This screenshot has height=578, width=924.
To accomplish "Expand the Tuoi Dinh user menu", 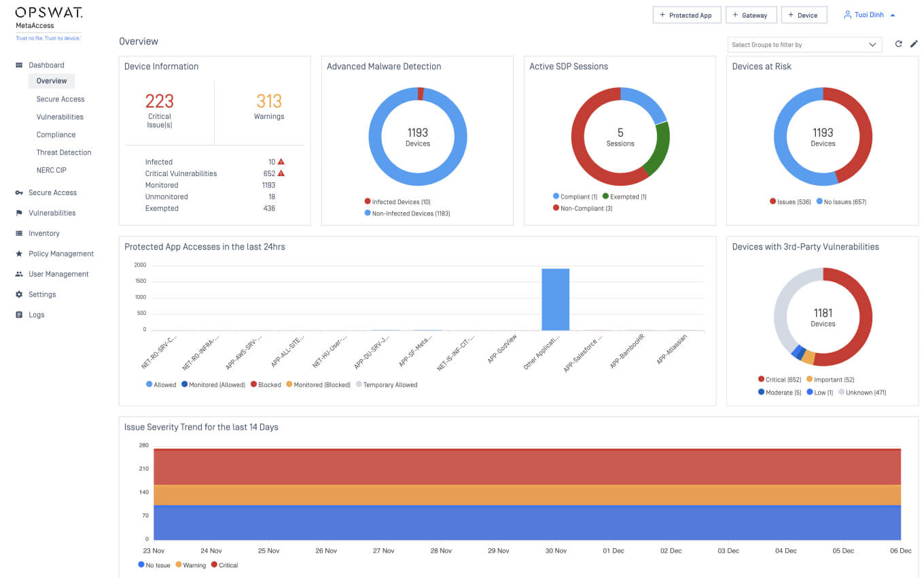I will 869,15.
